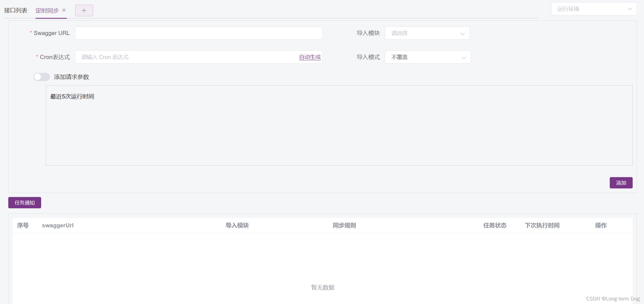Click the plus icon to add new tab
This screenshot has width=644, height=304.
84,10
